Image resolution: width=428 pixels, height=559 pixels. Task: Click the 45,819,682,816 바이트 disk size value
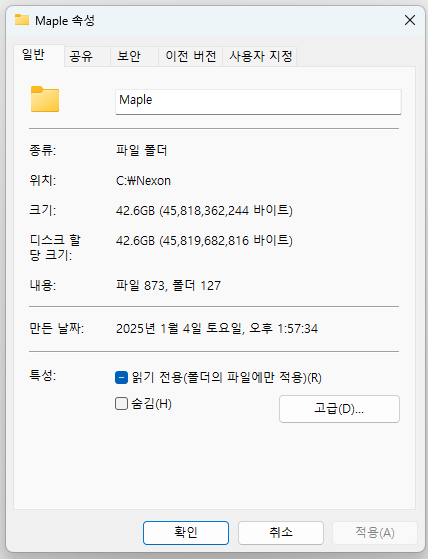click(226, 241)
